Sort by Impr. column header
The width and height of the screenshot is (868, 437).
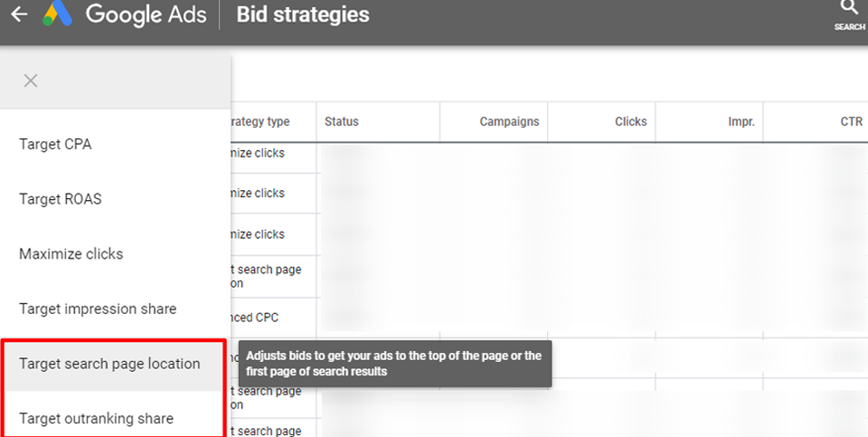[x=741, y=121]
